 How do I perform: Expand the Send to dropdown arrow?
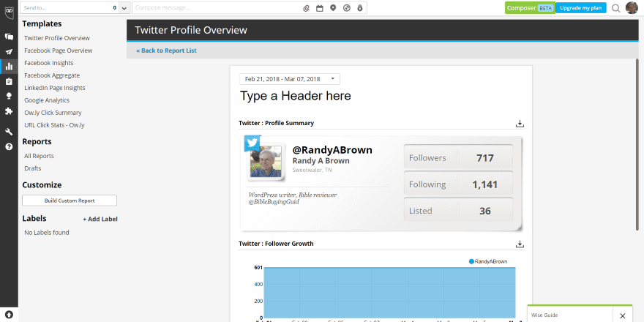point(124,8)
